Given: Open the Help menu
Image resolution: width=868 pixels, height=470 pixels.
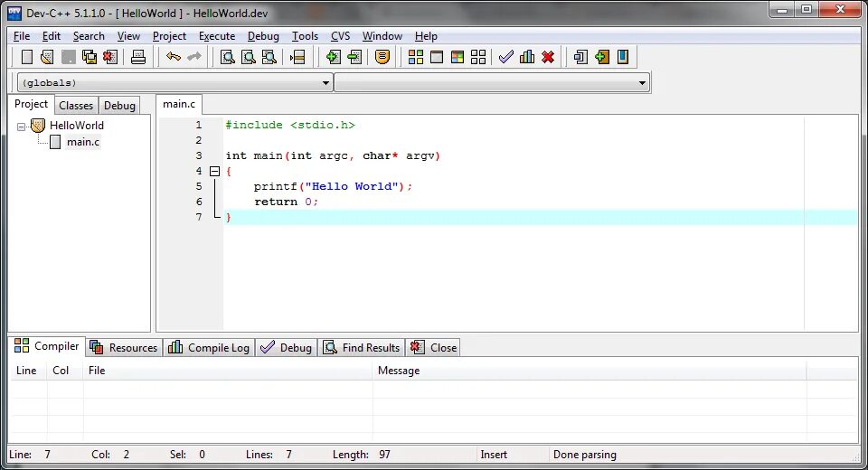Looking at the screenshot, I should (426, 36).
